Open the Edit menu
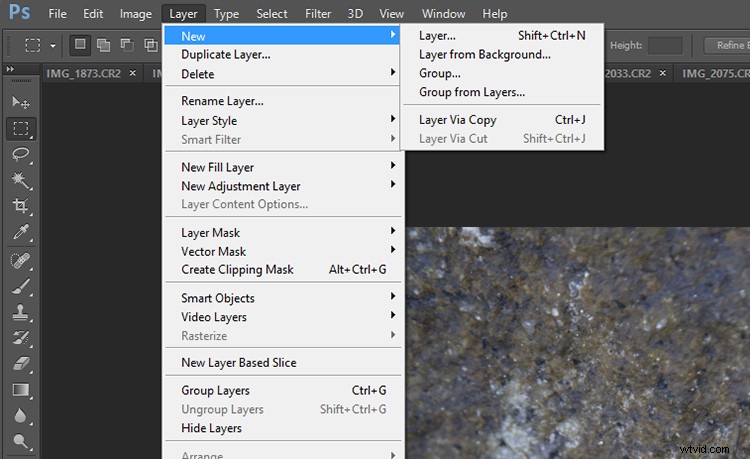This screenshot has height=459, width=750. pos(93,14)
